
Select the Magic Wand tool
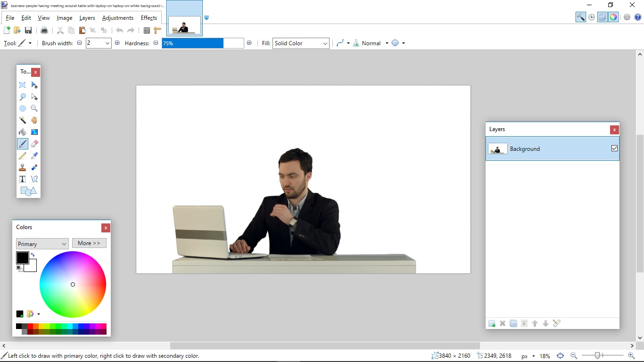point(22,120)
